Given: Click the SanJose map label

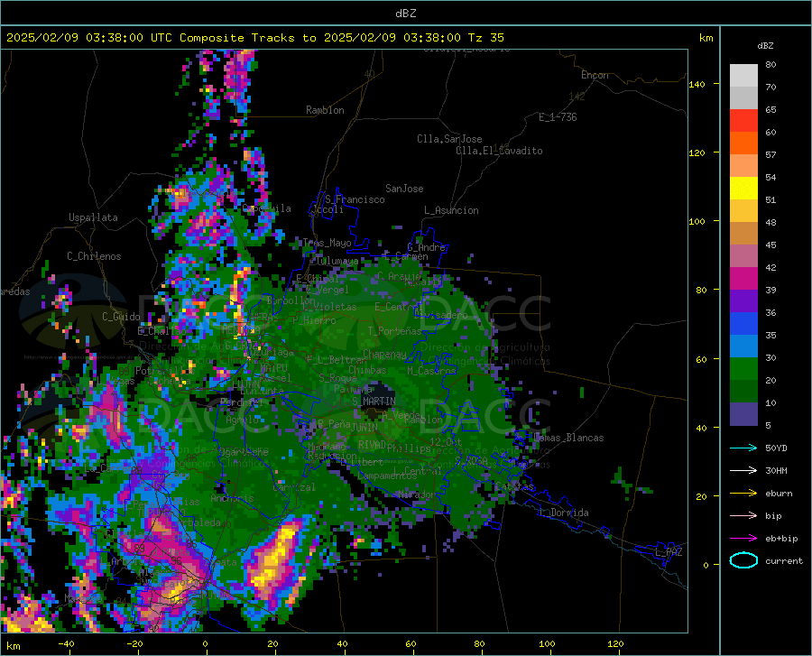Looking at the screenshot, I should pyautogui.click(x=404, y=189).
